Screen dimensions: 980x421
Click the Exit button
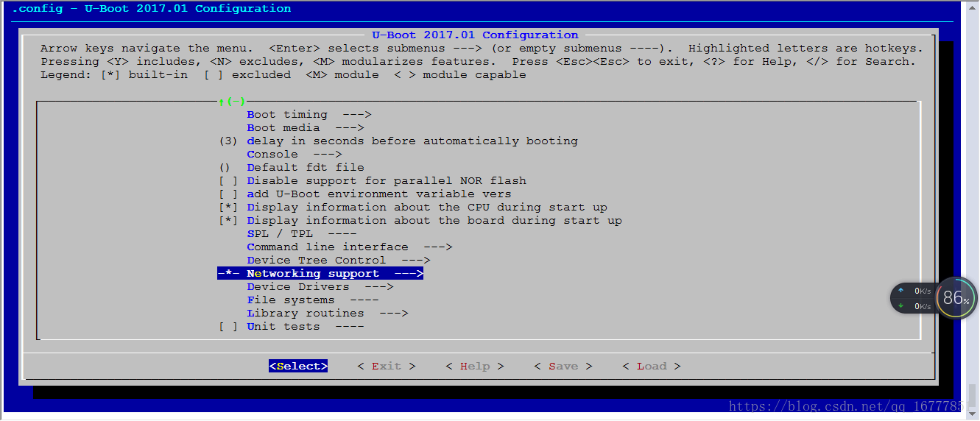click(x=387, y=366)
